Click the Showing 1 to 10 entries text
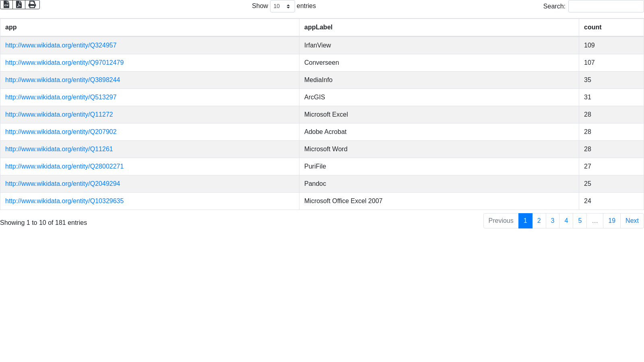 click(43, 223)
